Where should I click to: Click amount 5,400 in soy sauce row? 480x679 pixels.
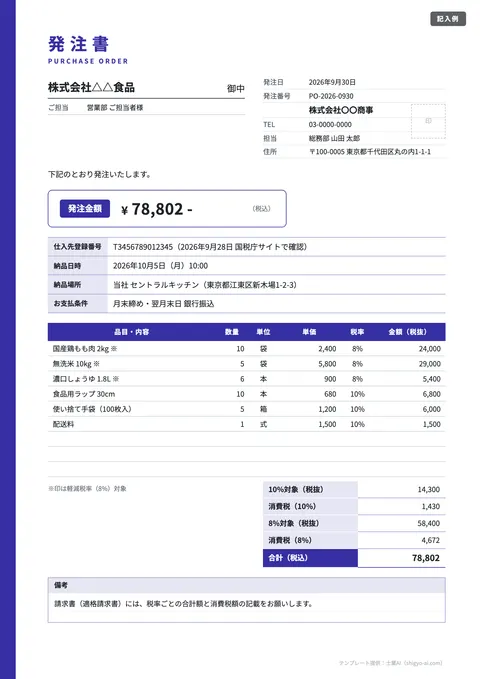[431, 379]
